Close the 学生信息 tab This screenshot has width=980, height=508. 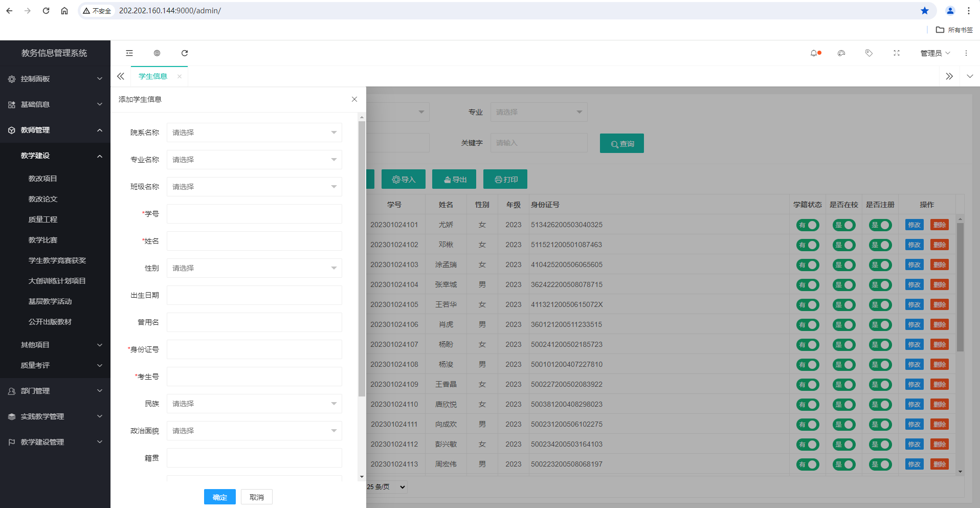180,77
